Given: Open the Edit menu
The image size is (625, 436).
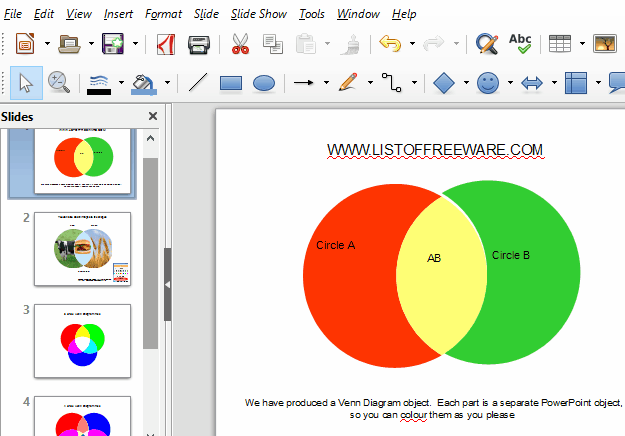Looking at the screenshot, I should pos(44,14).
